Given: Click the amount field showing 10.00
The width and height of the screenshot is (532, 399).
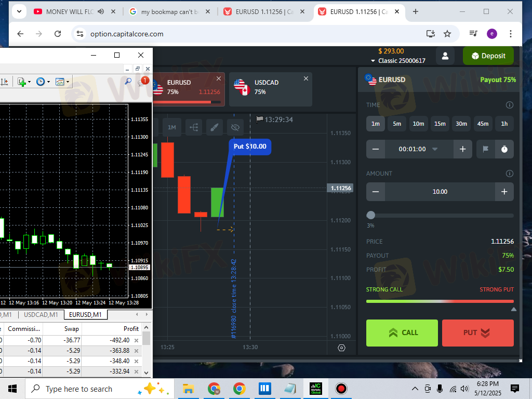Looking at the screenshot, I should pyautogui.click(x=440, y=192).
